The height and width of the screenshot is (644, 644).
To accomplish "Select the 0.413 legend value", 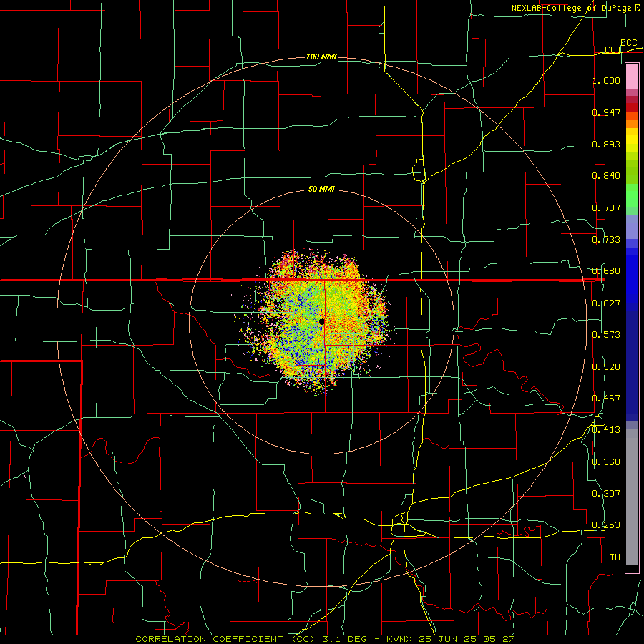I will (606, 430).
